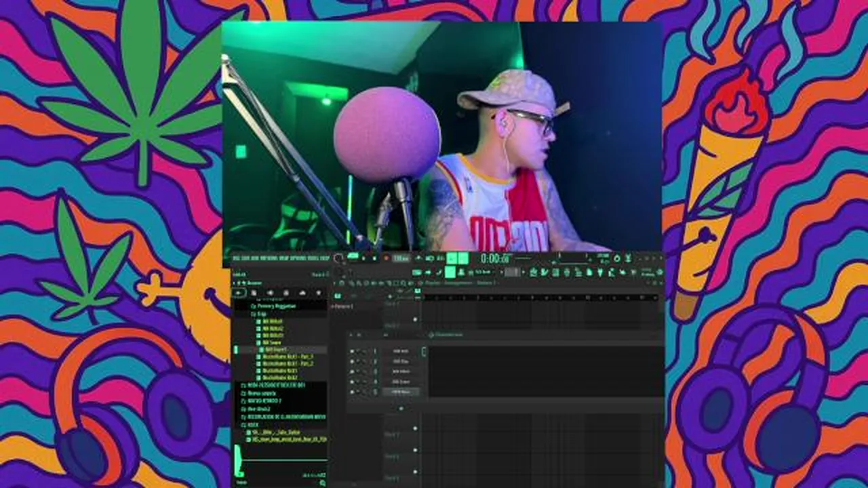Select the speaker browser tab icon
Image resolution: width=868 pixels, height=488 pixels.
270,293
